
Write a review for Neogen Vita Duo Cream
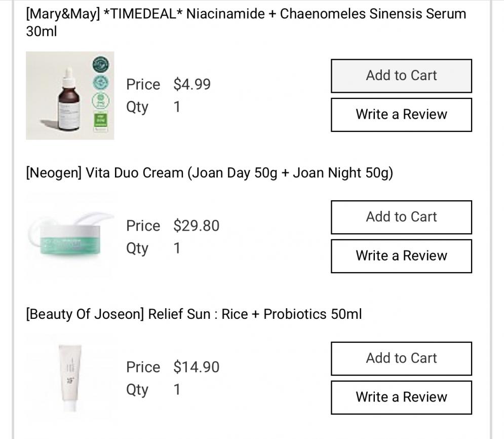tap(401, 256)
